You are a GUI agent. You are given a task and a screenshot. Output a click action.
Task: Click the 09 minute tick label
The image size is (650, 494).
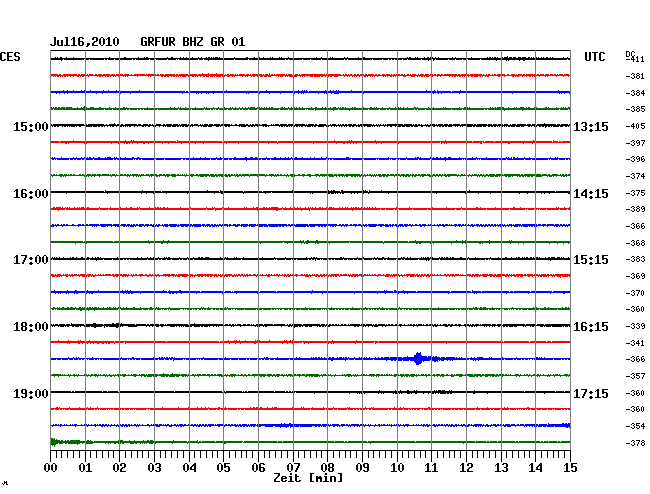coord(362,467)
